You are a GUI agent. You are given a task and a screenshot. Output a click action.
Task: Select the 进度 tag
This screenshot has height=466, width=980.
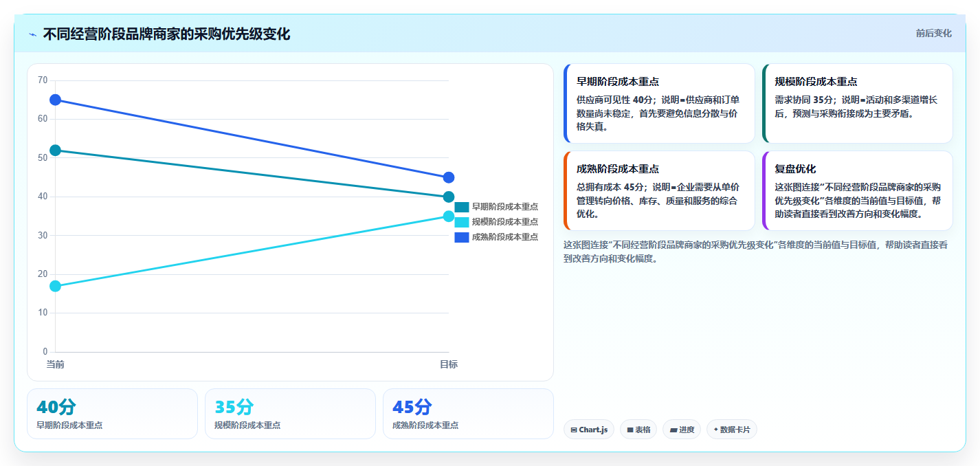tap(682, 430)
